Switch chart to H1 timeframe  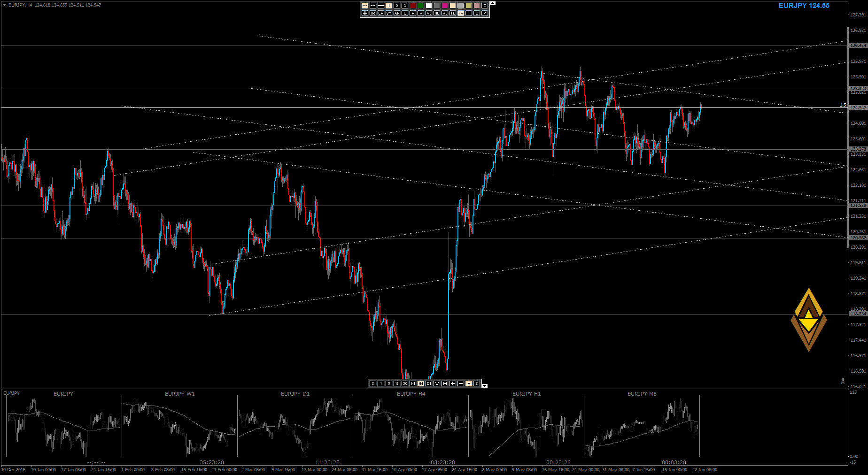413,383
